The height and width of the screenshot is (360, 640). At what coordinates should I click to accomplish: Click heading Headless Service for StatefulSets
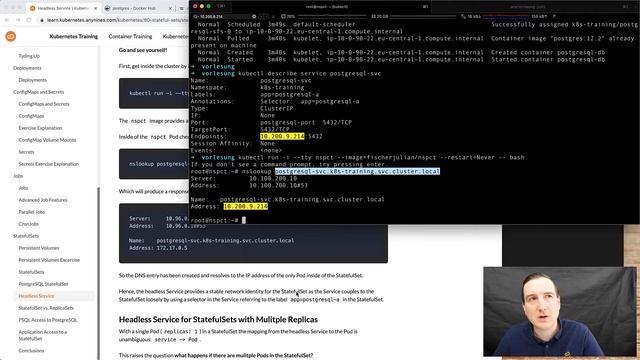pyautogui.click(x=218, y=319)
